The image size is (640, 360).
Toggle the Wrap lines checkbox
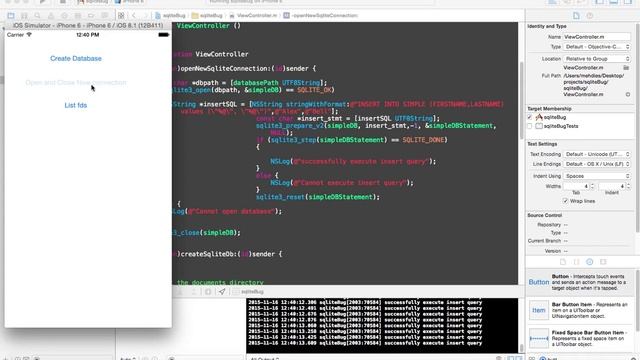coord(565,201)
